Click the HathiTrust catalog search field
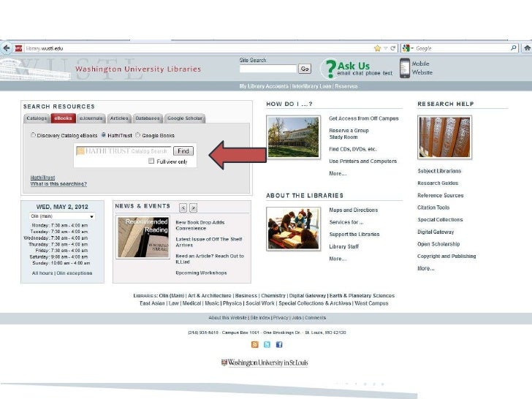Viewport: 532px width, 399px height. coord(123,151)
